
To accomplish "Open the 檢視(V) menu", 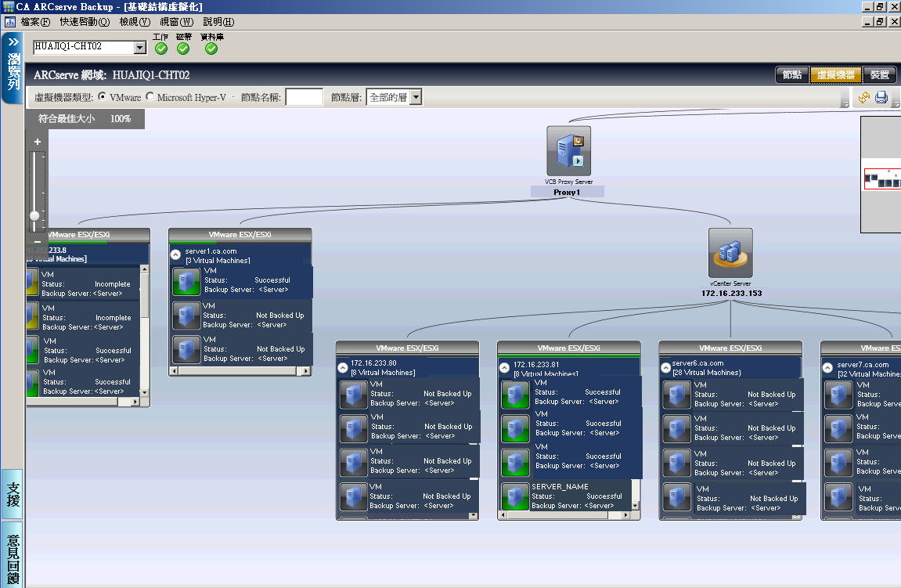I will pos(135,22).
